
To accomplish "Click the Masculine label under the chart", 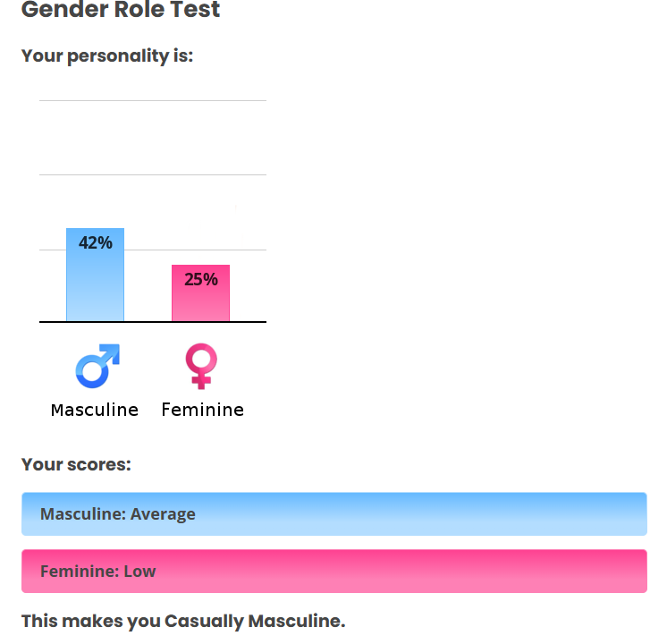I will pos(95,410).
